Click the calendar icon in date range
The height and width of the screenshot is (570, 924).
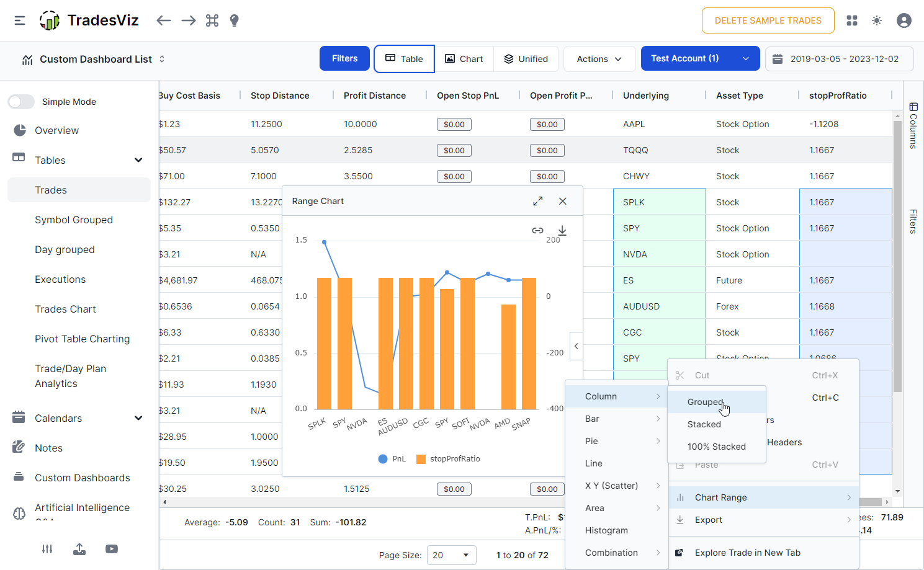click(778, 59)
